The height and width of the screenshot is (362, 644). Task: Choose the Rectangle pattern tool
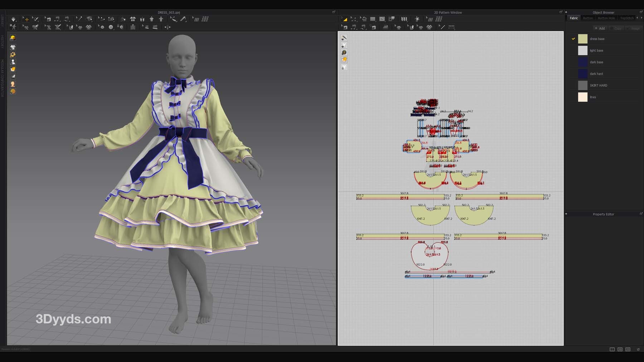[373, 19]
